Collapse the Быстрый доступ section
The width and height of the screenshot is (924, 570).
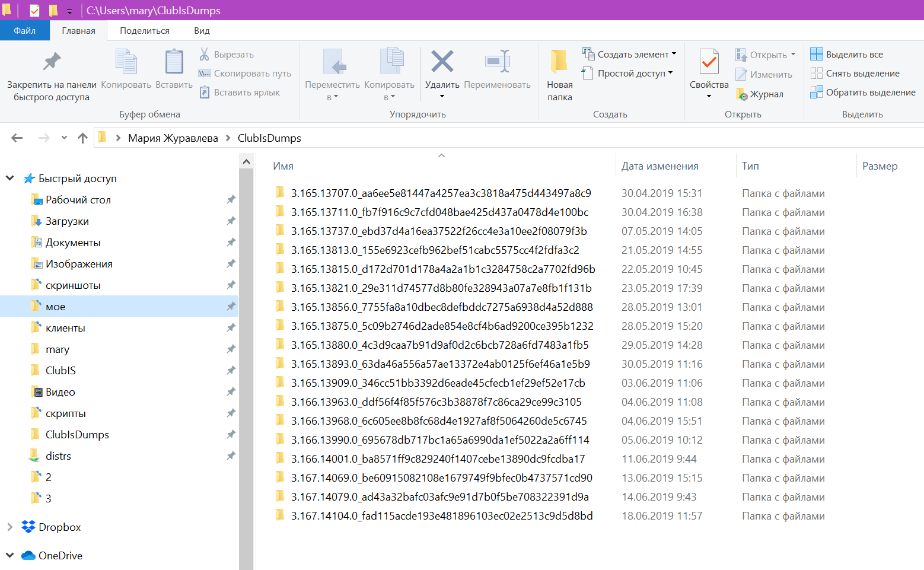coord(9,178)
